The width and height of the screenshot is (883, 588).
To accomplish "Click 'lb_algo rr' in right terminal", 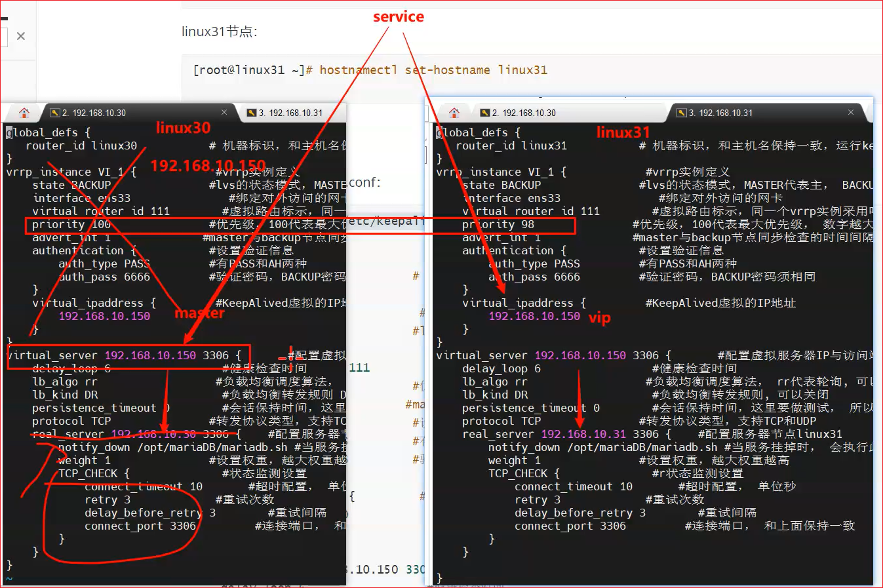I will 495,382.
